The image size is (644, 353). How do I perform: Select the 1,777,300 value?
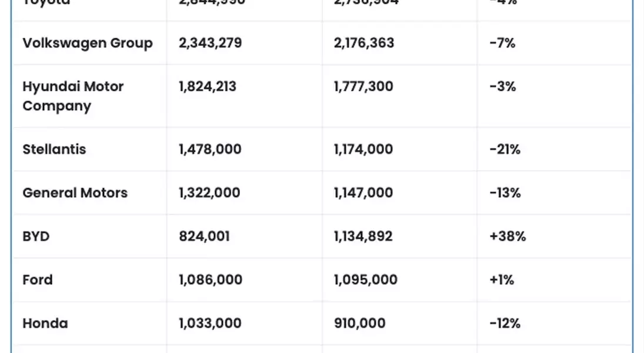pos(363,86)
